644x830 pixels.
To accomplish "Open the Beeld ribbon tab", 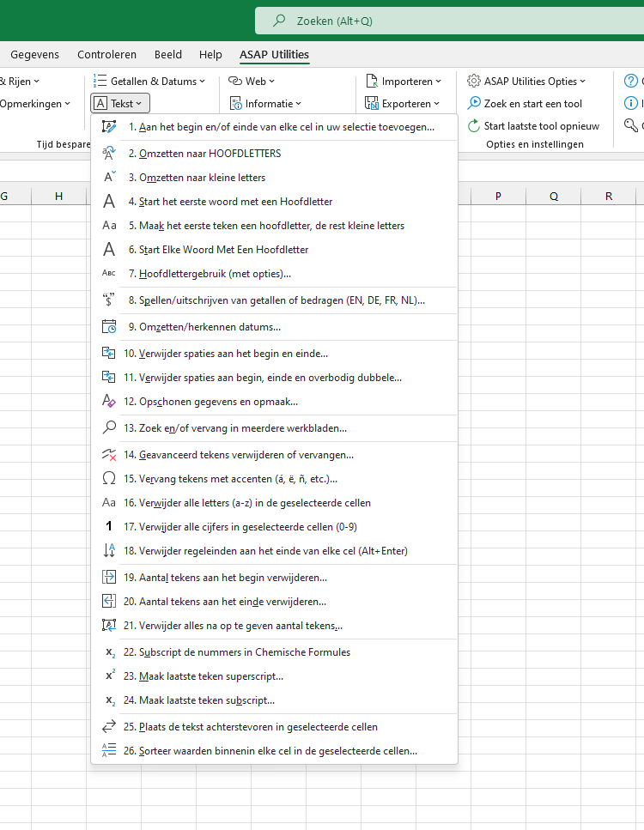I will (168, 55).
